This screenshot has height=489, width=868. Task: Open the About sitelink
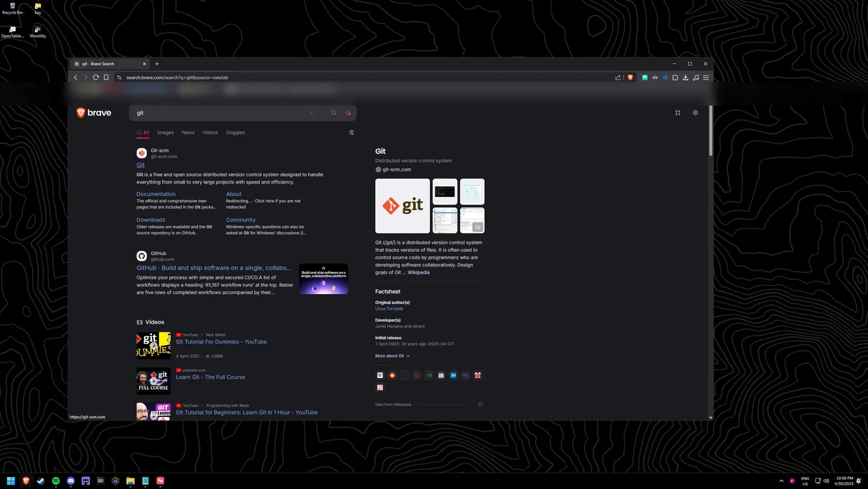coord(234,194)
